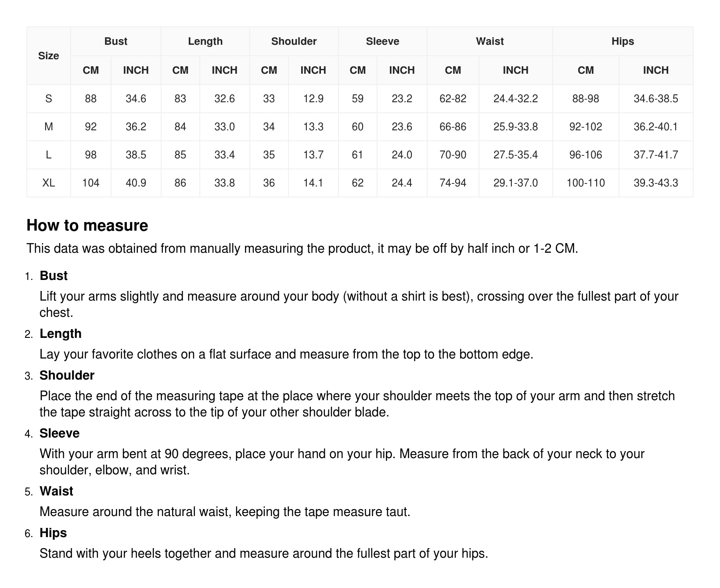Click the 100-110 hips CM cell
This screenshot has width=720, height=588.
[x=586, y=183]
